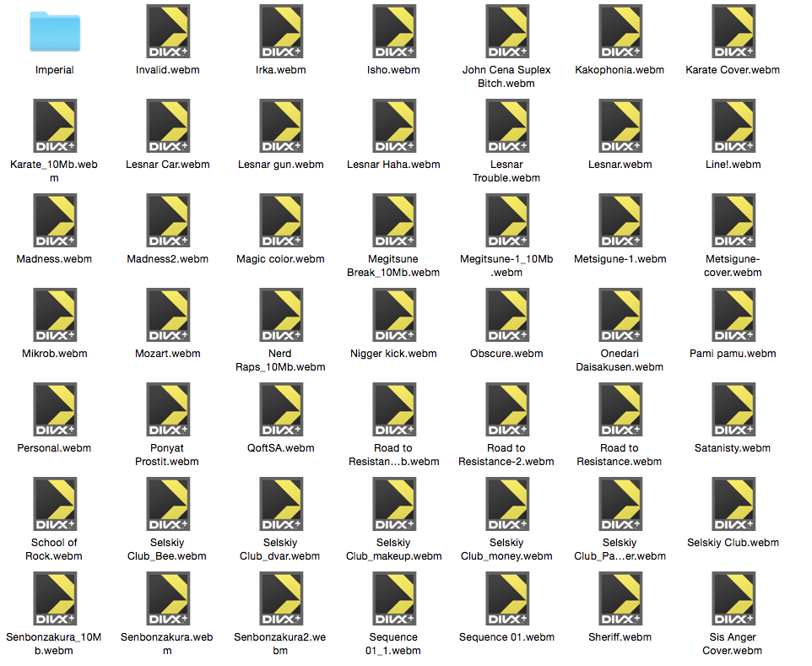Viewport: 812px width, 666px height.
Task: Select the Megitsune-1_10Mb.webm icon
Action: (x=507, y=220)
